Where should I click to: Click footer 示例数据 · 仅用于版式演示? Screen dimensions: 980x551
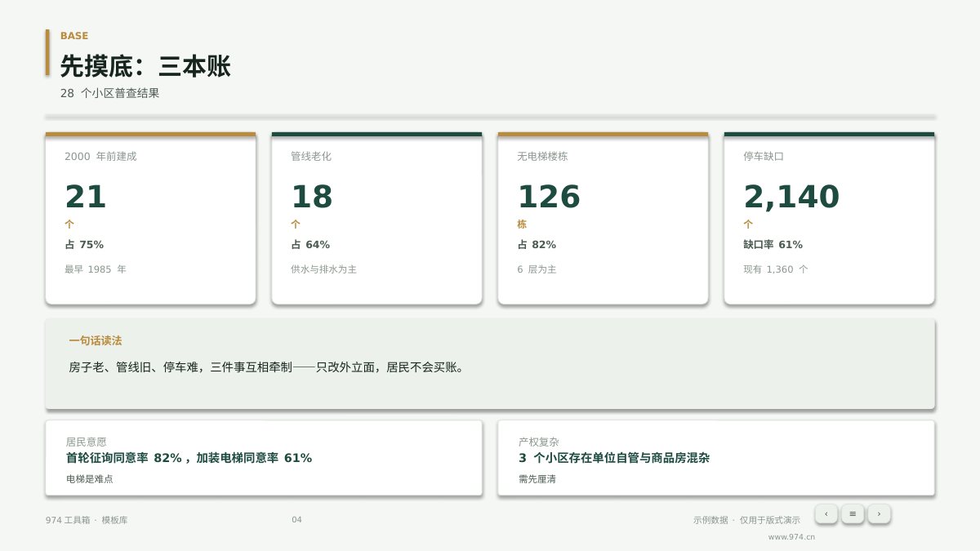pos(746,520)
